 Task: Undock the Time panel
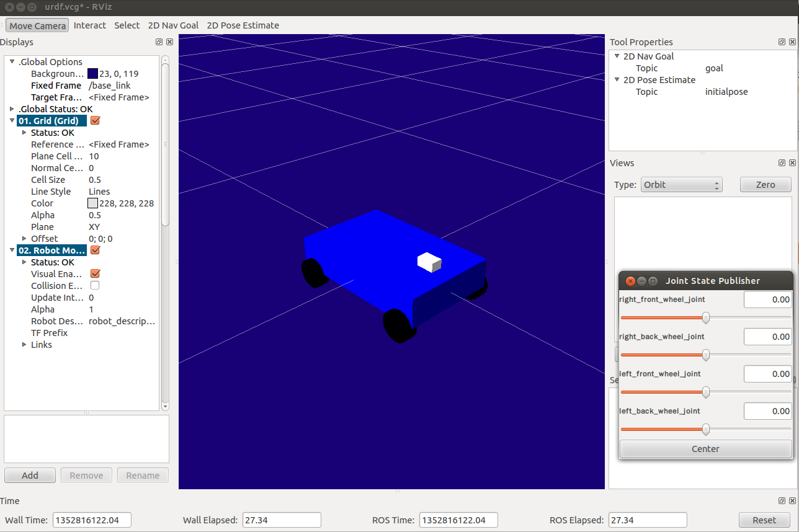pyautogui.click(x=782, y=501)
